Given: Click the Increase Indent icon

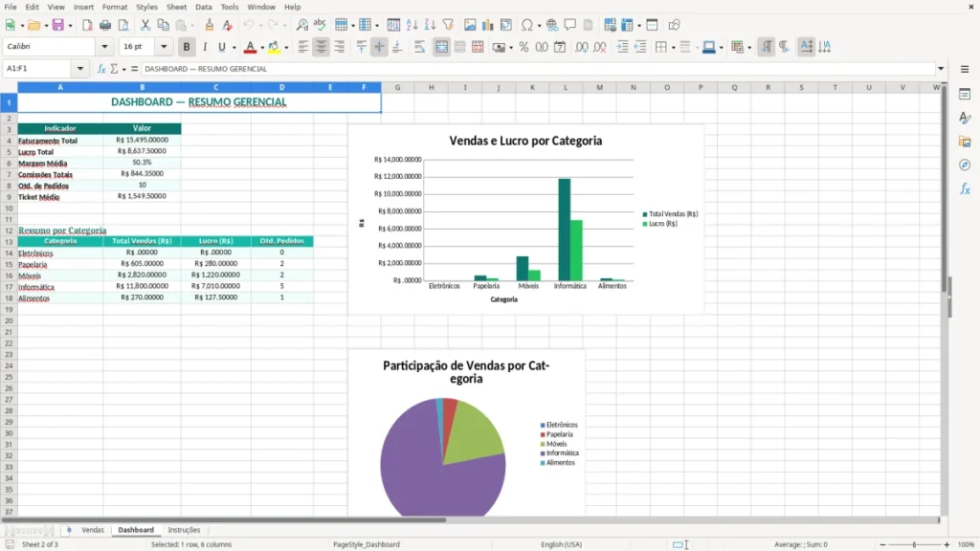Looking at the screenshot, I should point(622,47).
